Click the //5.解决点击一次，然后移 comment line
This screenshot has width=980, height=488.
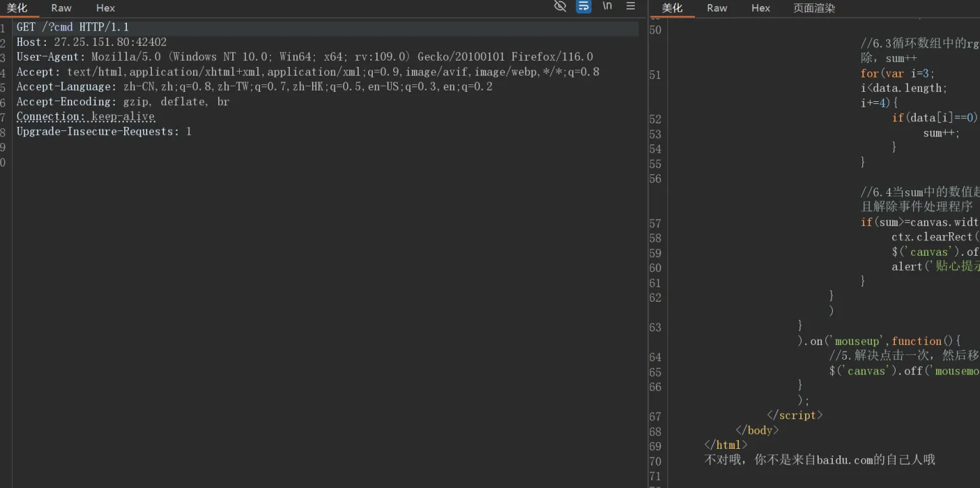point(904,356)
